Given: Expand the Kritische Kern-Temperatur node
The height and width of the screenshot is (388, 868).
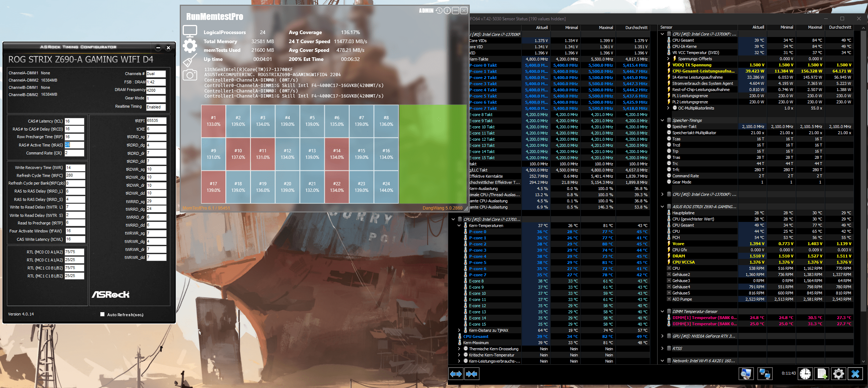Looking at the screenshot, I should (x=459, y=355).
